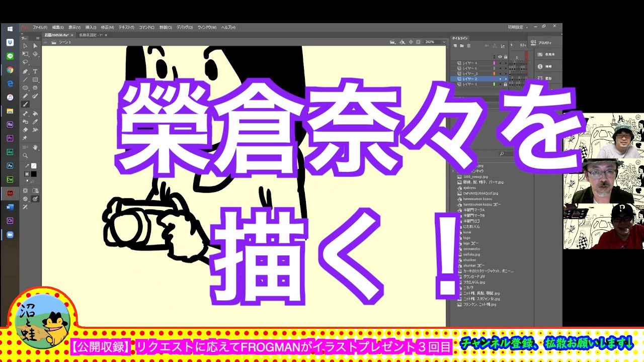Open the 色見本 swatches panel
This screenshot has width=644, height=362.
545,54
